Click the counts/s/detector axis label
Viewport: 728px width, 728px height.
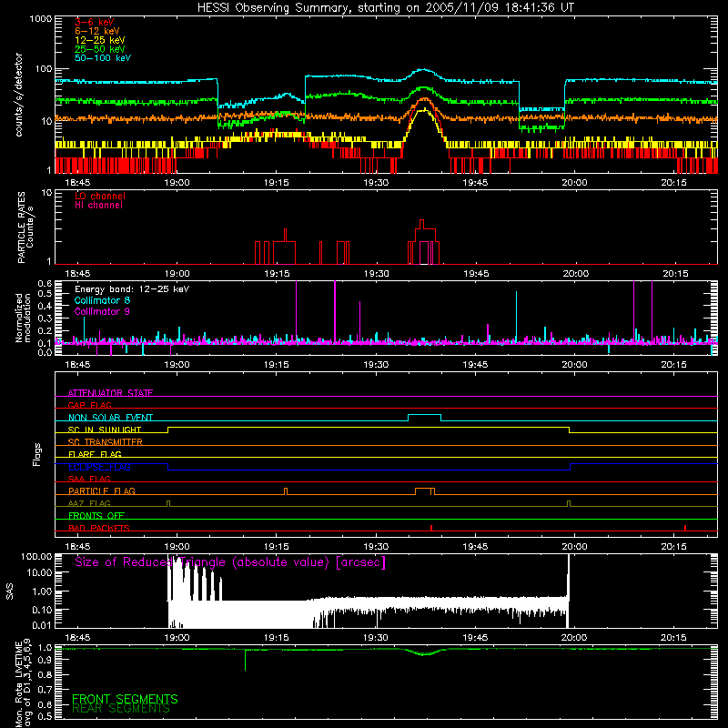pyautogui.click(x=19, y=95)
